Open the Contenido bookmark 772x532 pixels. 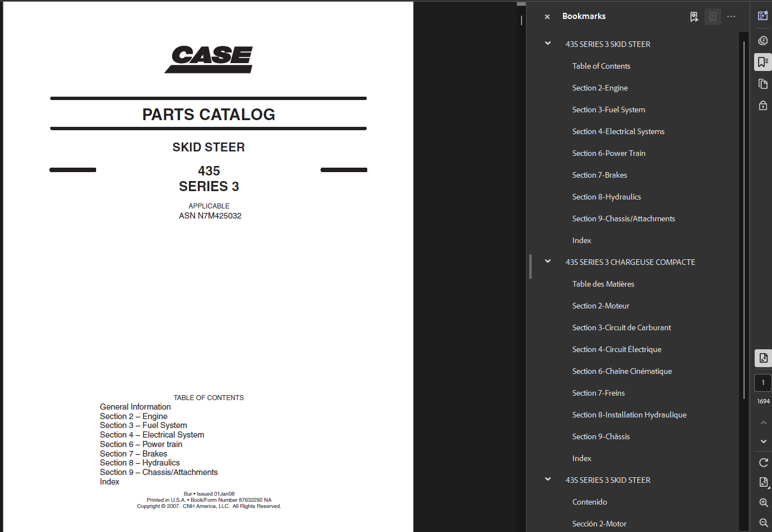tap(589, 502)
